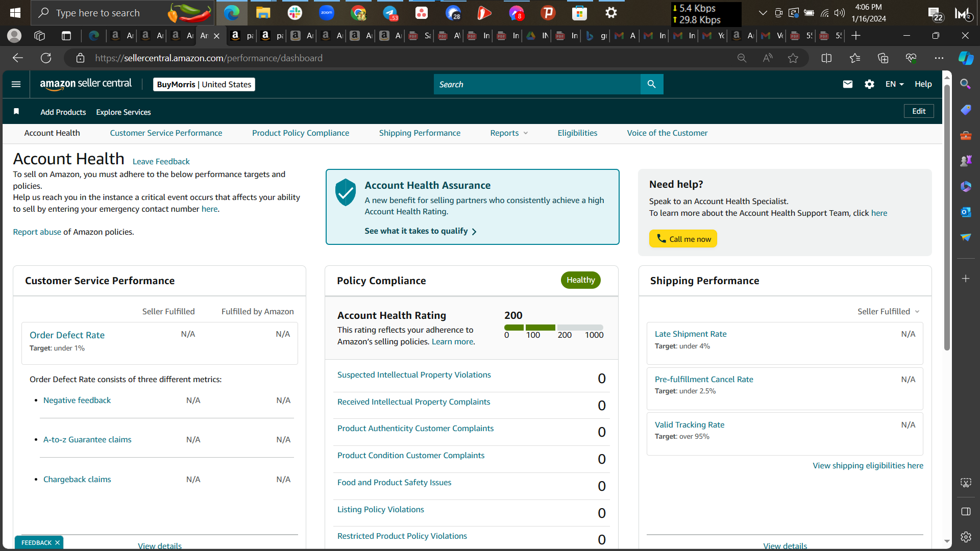Open Help in the header

(923, 84)
